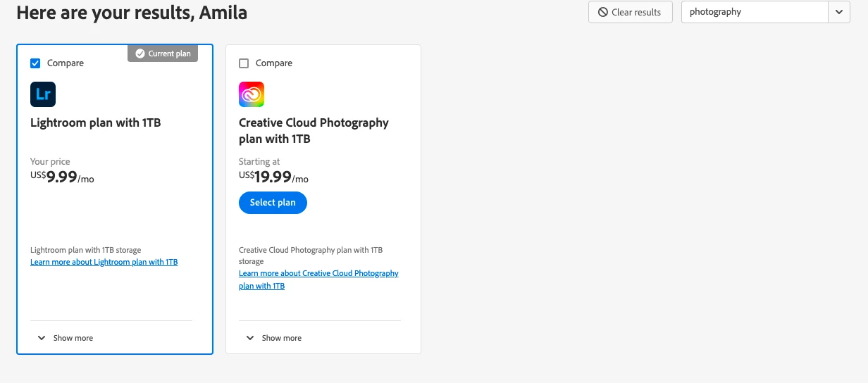Click the US$19.99/mo starting price

tap(273, 177)
